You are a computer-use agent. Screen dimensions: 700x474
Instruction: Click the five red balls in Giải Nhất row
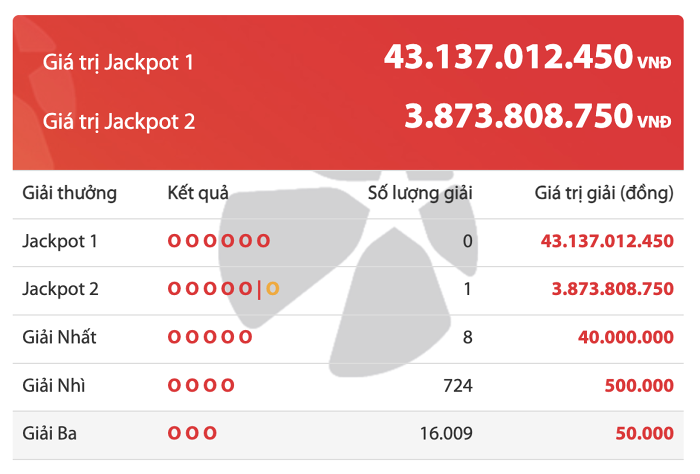pos(210,337)
